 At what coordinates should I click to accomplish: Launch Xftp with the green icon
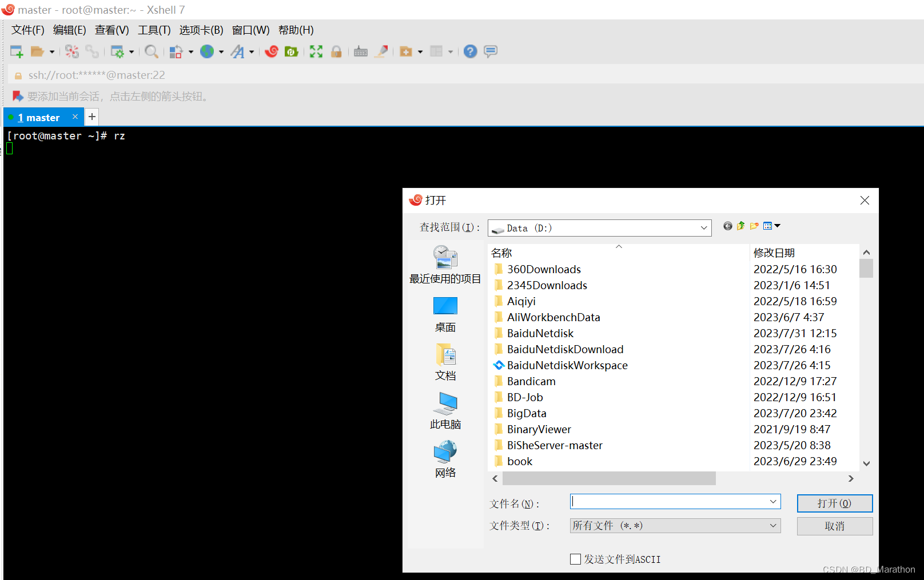coord(292,51)
